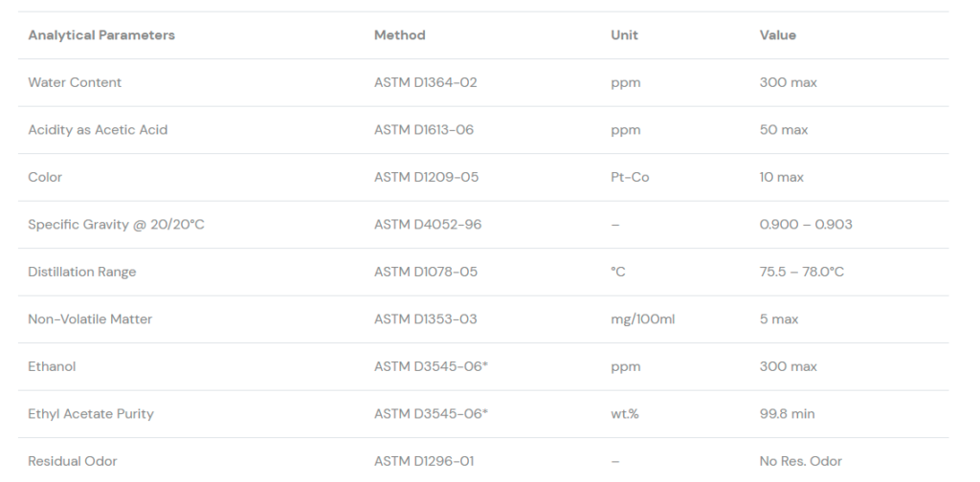Click the 0.900 – 0.903 value
Image resolution: width=980 pixels, height=482 pixels.
(x=806, y=225)
